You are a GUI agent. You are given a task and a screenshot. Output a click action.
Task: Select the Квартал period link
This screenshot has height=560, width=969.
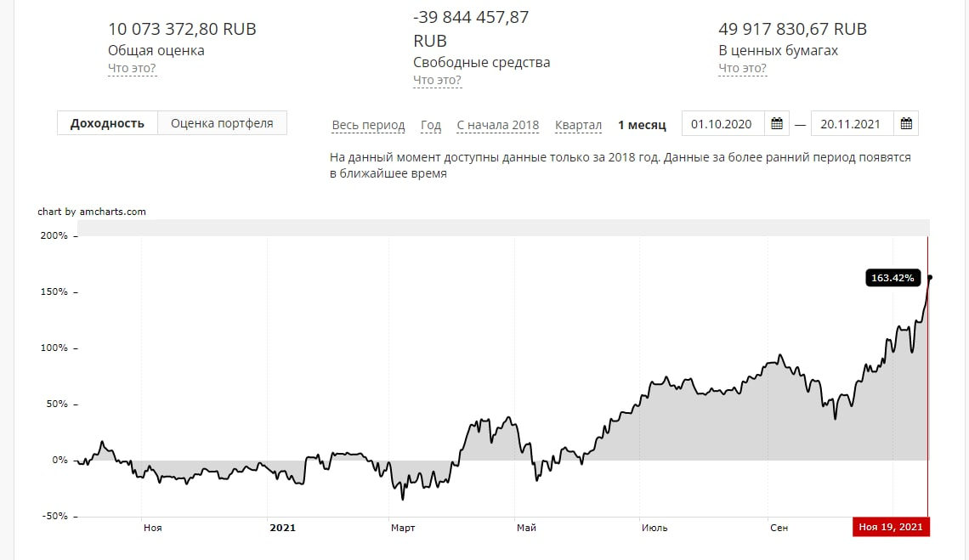pyautogui.click(x=578, y=125)
